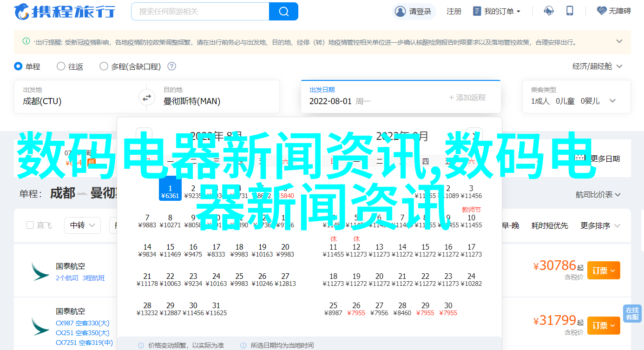Screen dimensions: 644x350
Task: Tick the 直飞 direct flight checkbox
Action: (30, 225)
